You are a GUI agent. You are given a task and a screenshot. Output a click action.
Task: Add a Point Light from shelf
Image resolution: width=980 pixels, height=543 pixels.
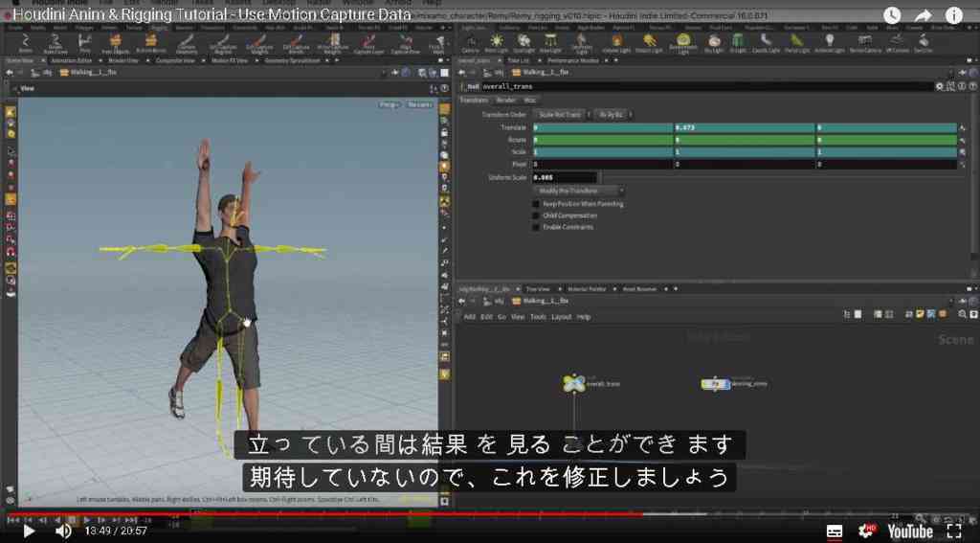tap(497, 43)
